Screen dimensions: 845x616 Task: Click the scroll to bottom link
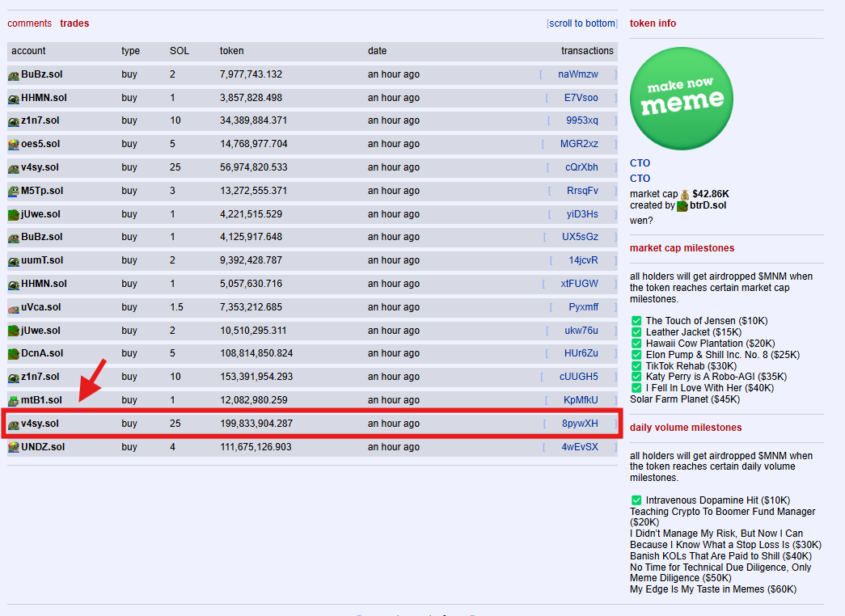582,23
